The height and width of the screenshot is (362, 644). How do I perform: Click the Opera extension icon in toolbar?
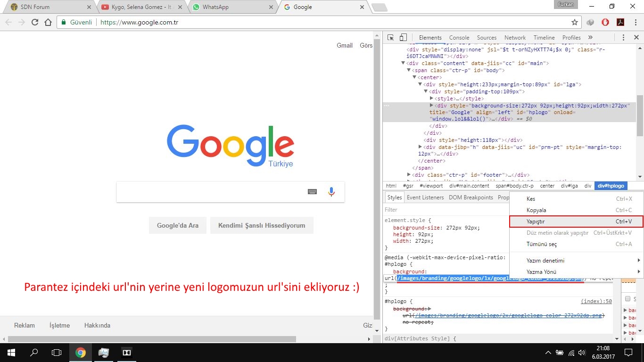(605, 22)
